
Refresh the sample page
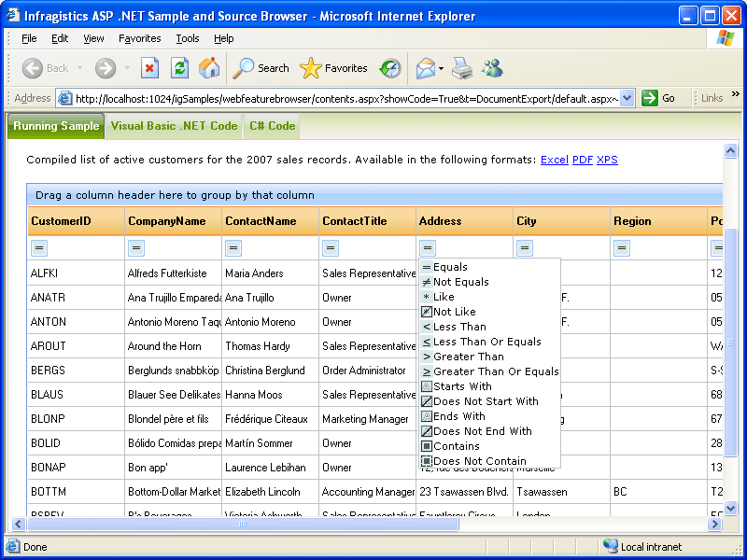tap(179, 67)
